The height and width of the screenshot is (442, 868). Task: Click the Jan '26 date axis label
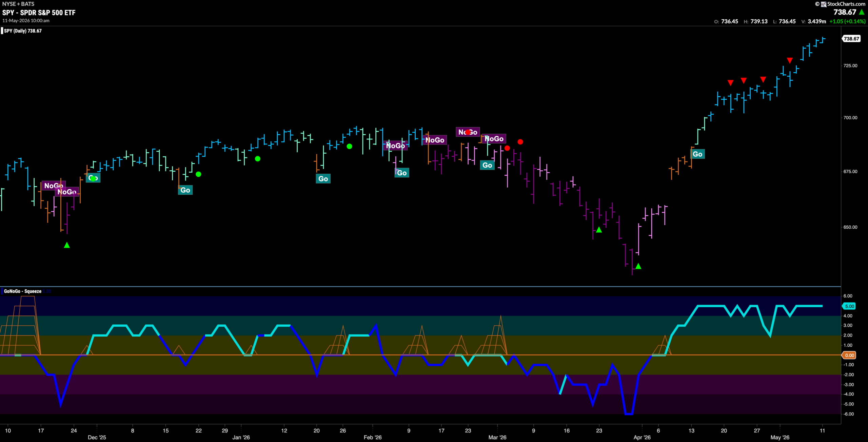point(241,438)
